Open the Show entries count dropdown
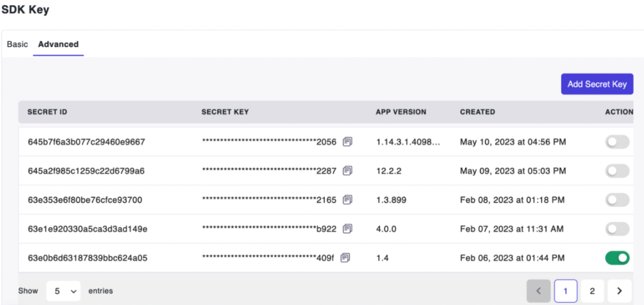 63,291
